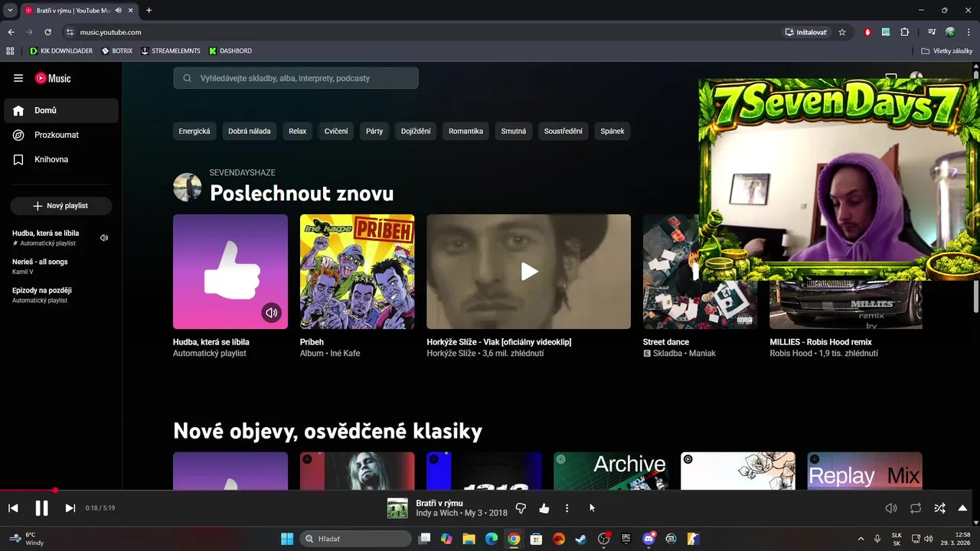Screen dimensions: 980x551
Task: Bookmark this page with star
Action: coord(842,32)
